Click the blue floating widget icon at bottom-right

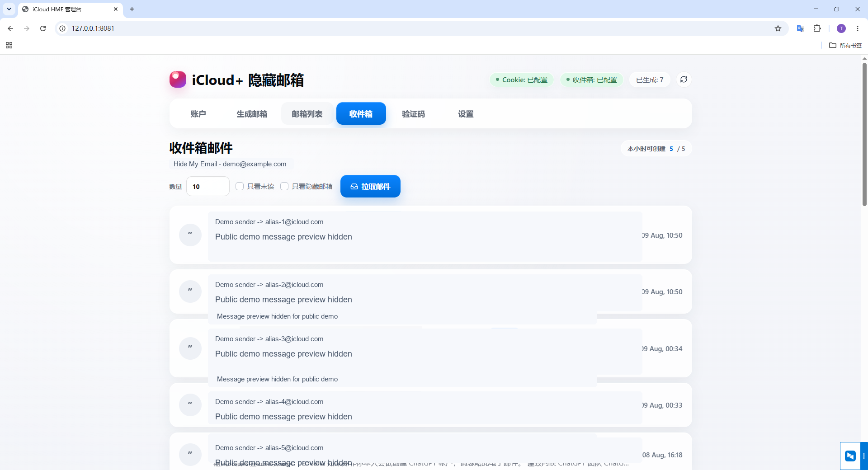pos(850,456)
